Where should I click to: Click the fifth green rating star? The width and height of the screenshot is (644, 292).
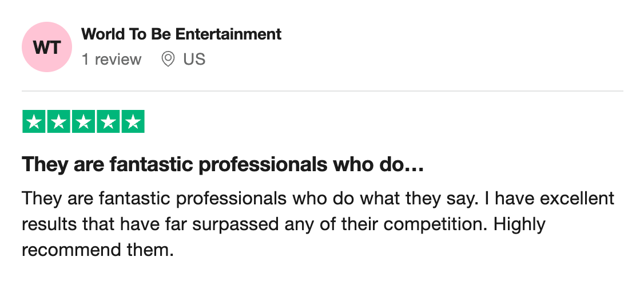[133, 121]
